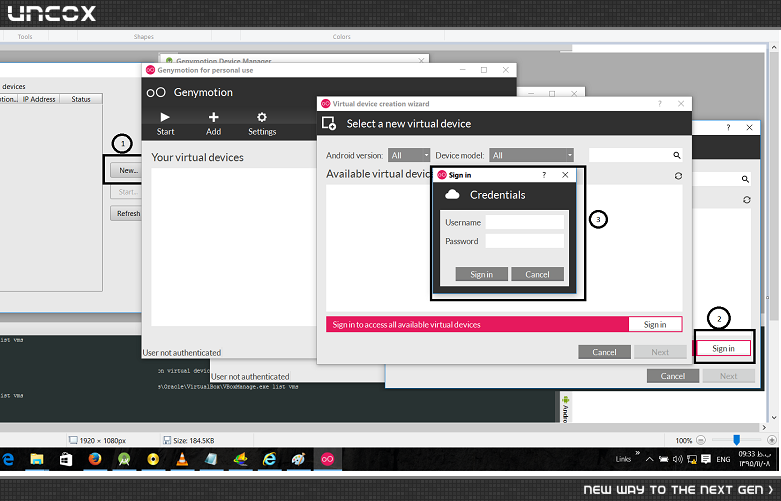Viewport: 781px width, 501px height.
Task: Open the Device model dropdown
Action: (x=531, y=155)
